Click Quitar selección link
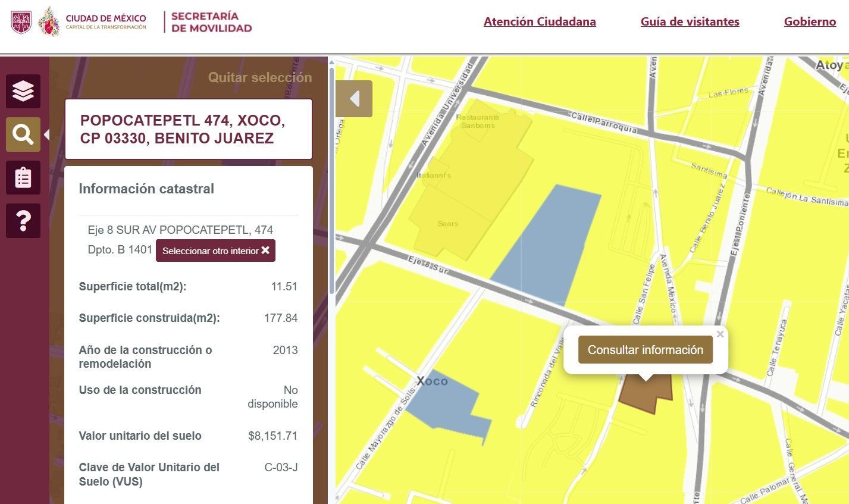 point(260,77)
